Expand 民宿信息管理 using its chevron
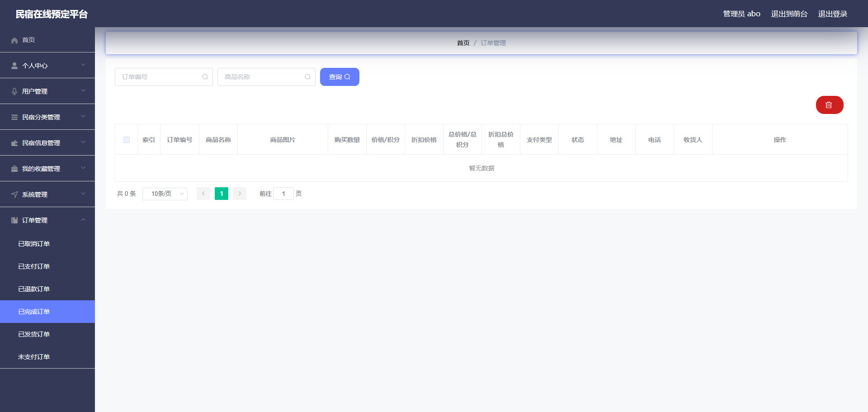The image size is (868, 412). 83,142
